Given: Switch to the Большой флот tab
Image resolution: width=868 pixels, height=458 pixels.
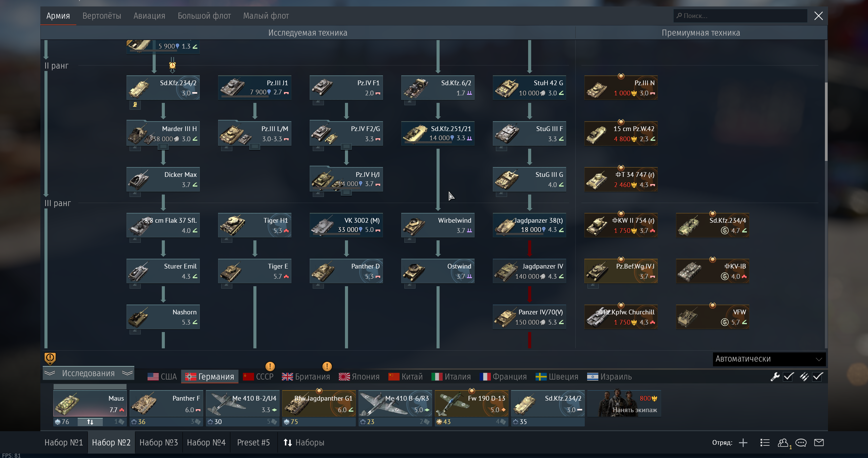Looking at the screenshot, I should point(204,16).
